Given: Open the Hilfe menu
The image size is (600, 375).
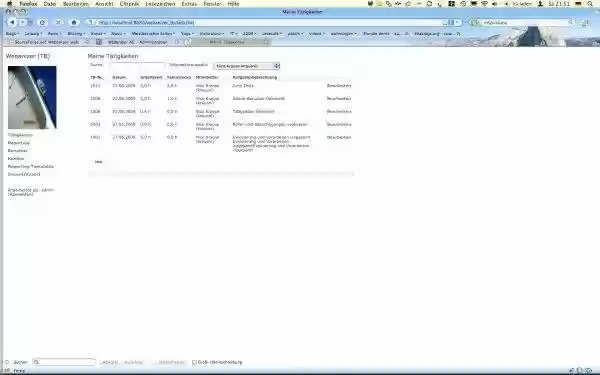Looking at the screenshot, I should coord(233,4).
